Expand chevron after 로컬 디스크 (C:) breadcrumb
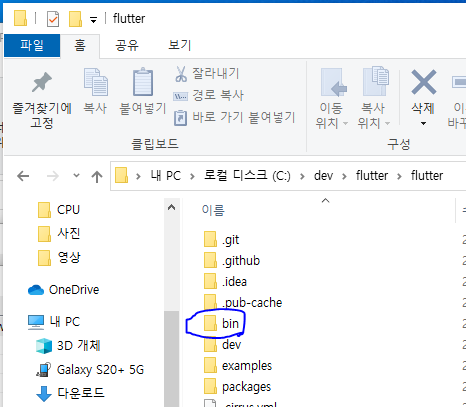Screen dimensions: 466x407 [x=302, y=176]
